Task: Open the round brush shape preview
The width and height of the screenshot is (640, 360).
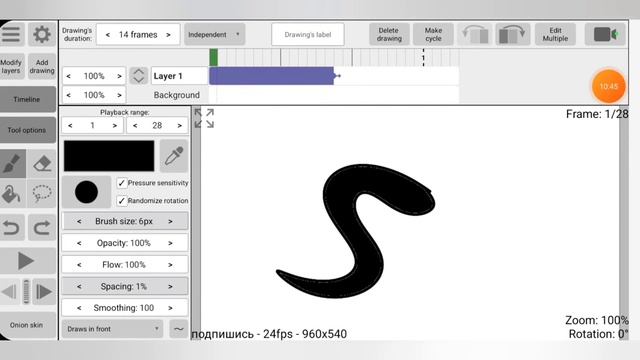Action: click(87, 192)
